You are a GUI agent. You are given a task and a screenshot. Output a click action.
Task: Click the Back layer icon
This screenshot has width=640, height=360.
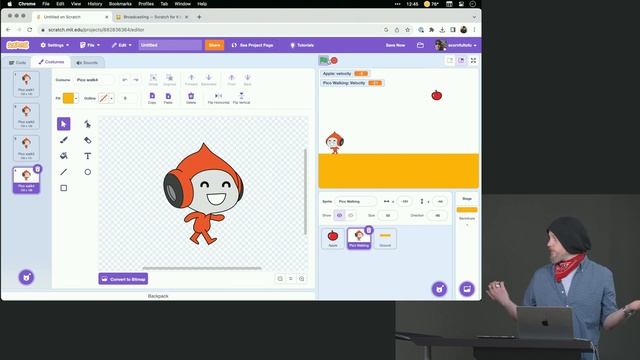(x=247, y=80)
